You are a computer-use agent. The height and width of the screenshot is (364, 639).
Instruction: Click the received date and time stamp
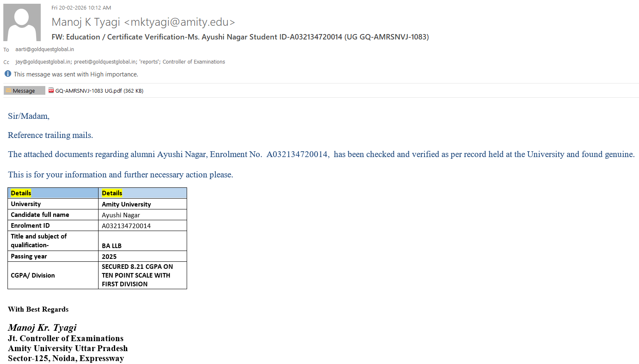81,7
